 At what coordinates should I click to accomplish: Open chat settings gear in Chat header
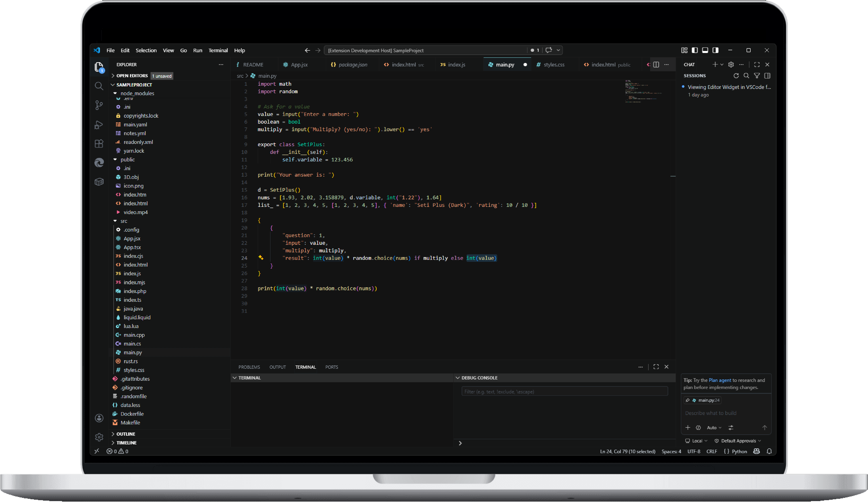coord(731,64)
